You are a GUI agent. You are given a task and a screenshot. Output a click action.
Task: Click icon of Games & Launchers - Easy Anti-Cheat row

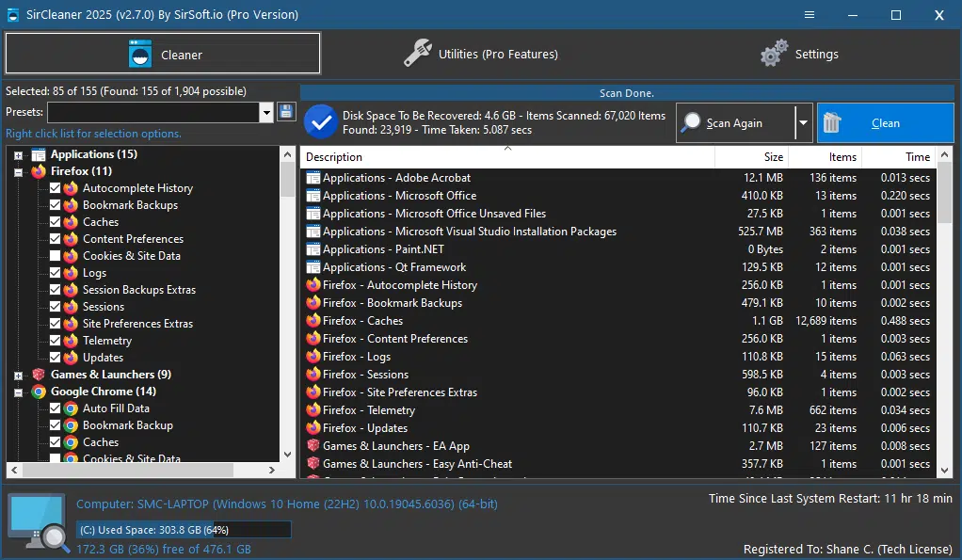313,464
